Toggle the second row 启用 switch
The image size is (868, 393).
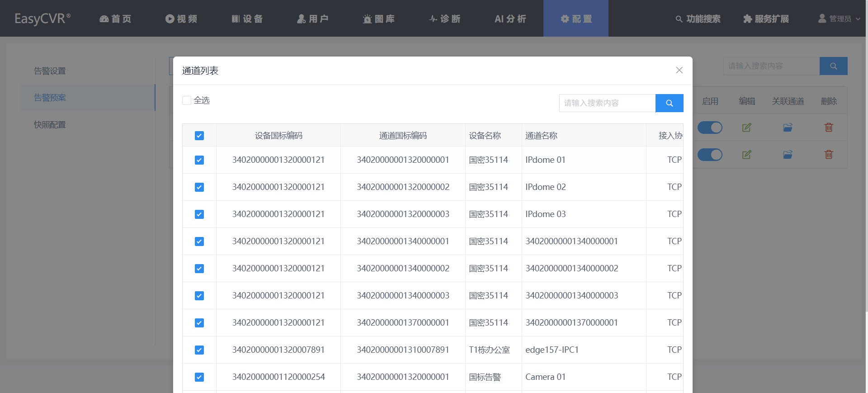click(x=710, y=155)
